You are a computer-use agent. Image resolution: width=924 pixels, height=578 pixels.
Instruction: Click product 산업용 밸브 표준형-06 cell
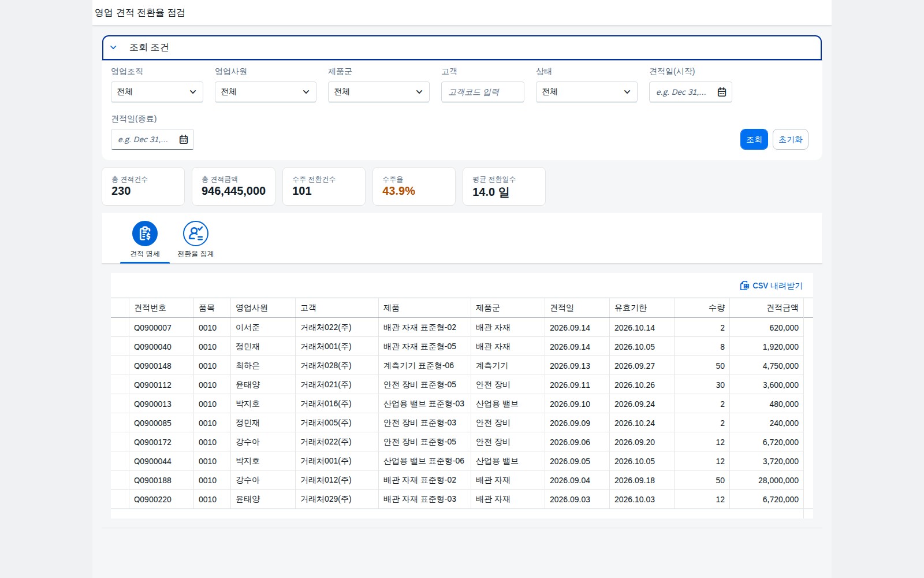pos(424,461)
